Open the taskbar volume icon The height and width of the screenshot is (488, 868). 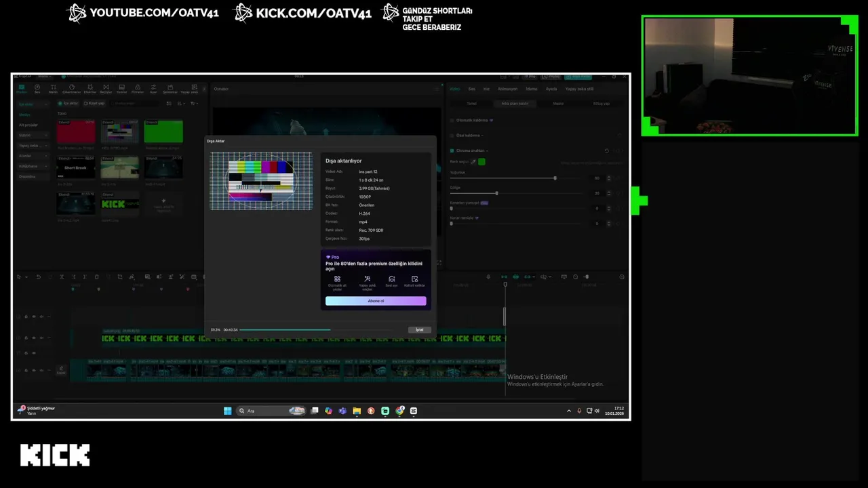point(597,411)
